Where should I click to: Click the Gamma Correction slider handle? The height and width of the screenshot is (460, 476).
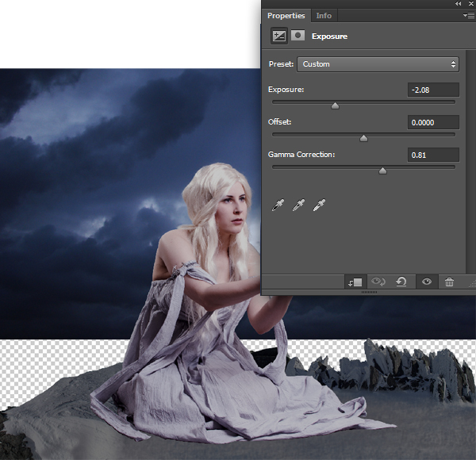382,170
